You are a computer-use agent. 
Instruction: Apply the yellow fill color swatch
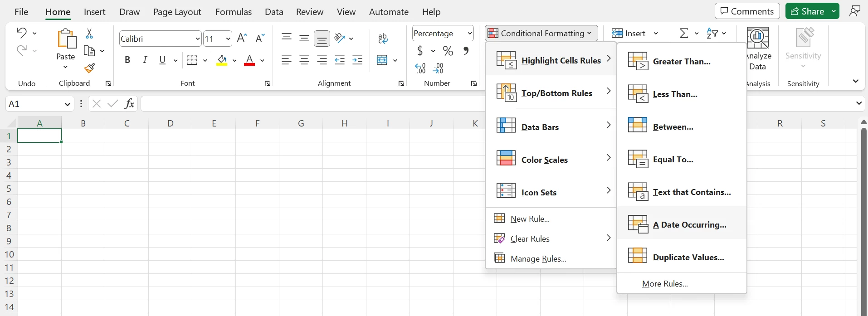[x=222, y=60]
